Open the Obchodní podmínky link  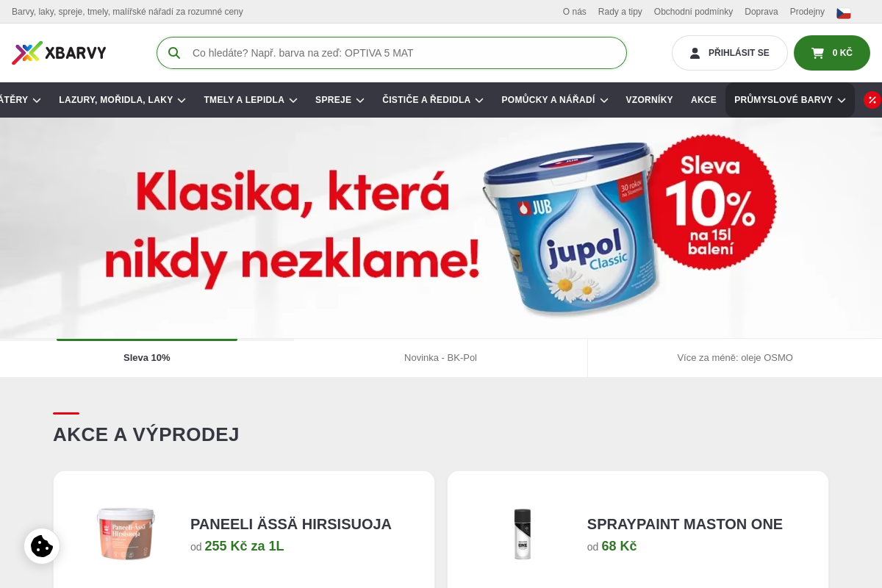point(693,12)
